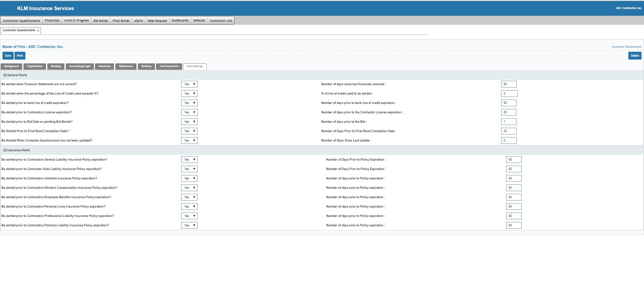Collapse the Insurance Alerts section
The height and width of the screenshot is (282, 644).
(5, 150)
